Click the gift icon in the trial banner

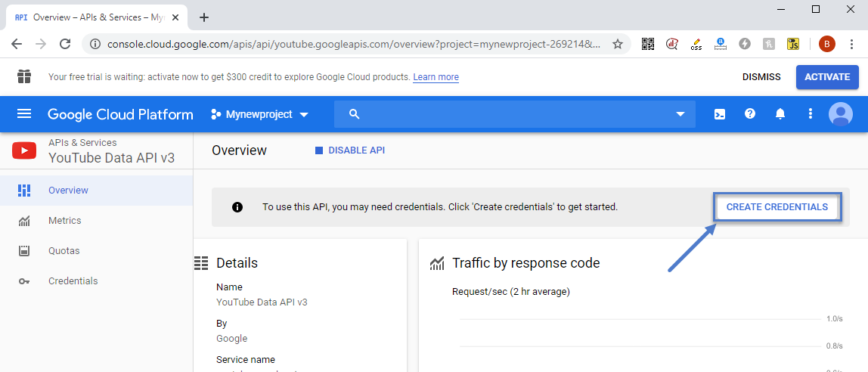[x=23, y=77]
